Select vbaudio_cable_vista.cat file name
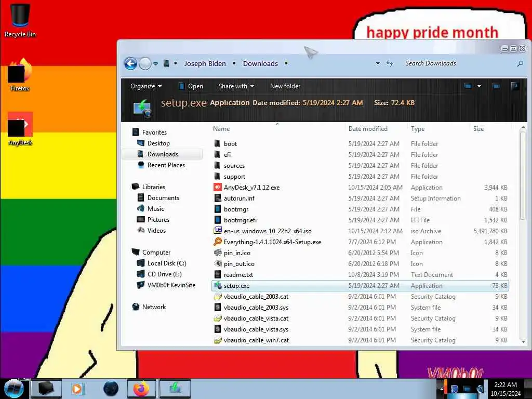Viewport: 532px width, 399px height. (x=256, y=318)
